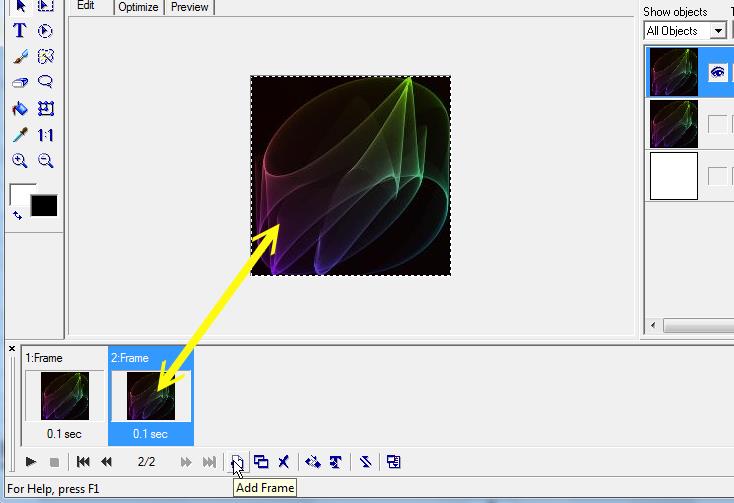The width and height of the screenshot is (734, 503).
Task: Select the Eyedropper color picker tool
Action: pyautogui.click(x=19, y=135)
